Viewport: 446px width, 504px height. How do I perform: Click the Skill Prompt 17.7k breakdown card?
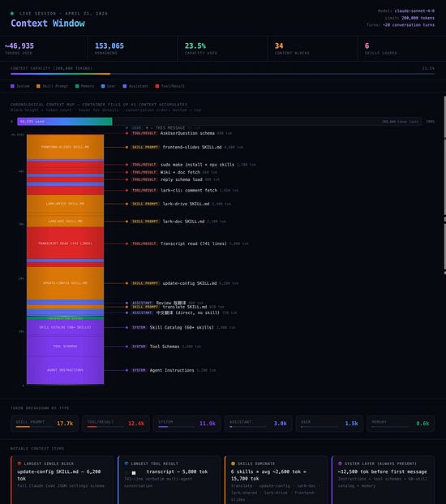tap(45, 424)
